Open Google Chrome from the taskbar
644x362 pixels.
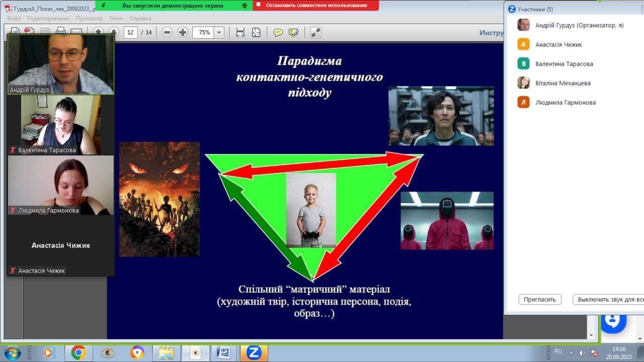pyautogui.click(x=78, y=352)
